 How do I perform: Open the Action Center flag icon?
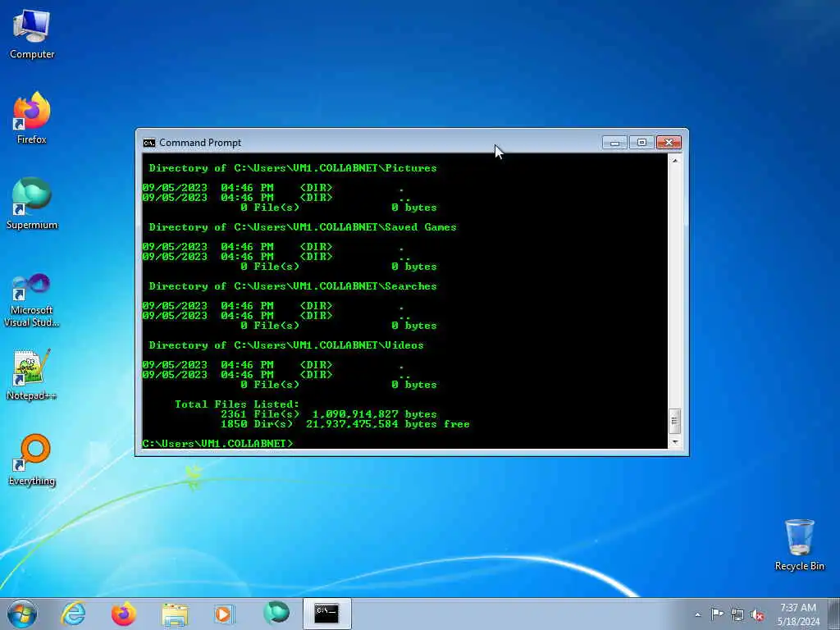717,614
